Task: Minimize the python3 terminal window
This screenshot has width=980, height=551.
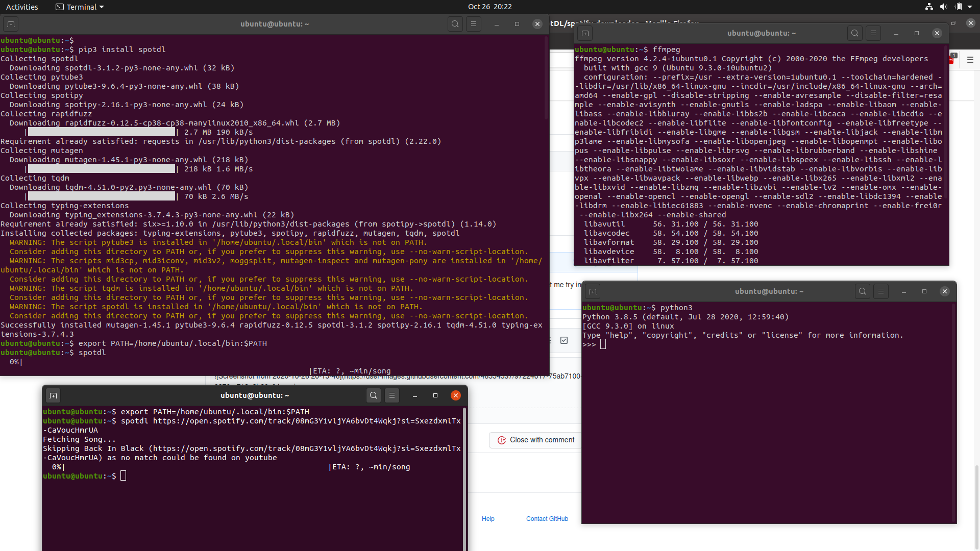Action: point(904,291)
